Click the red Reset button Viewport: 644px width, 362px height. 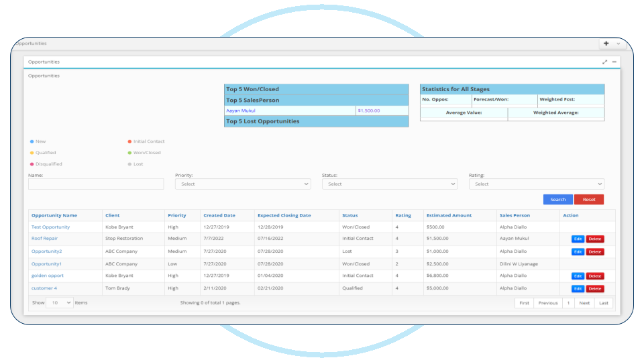(589, 200)
